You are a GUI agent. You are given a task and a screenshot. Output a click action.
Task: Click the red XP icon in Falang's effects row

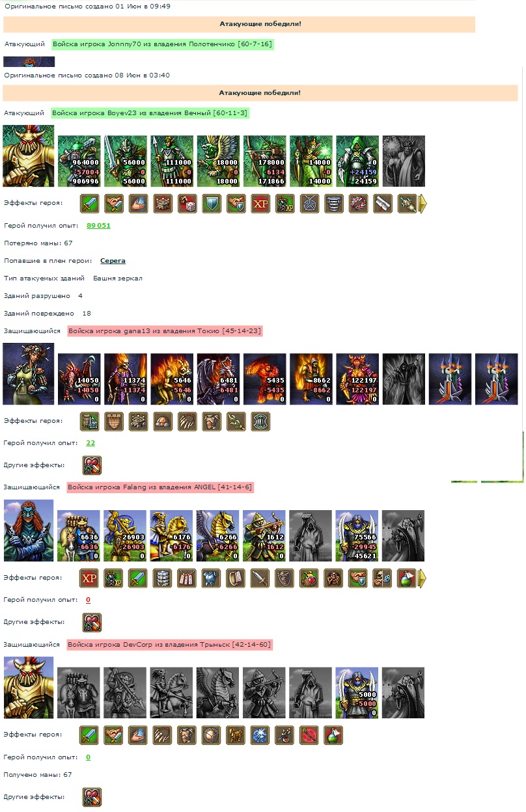pos(89,578)
